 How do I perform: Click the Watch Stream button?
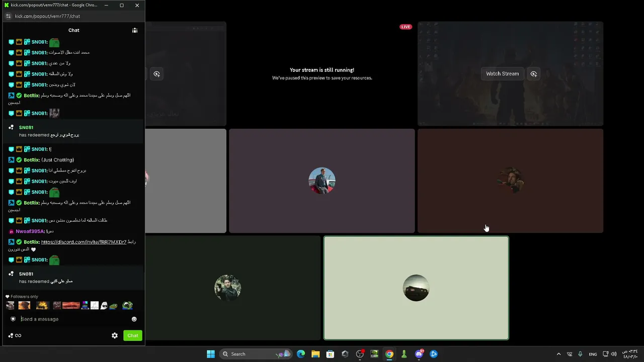pos(502,73)
